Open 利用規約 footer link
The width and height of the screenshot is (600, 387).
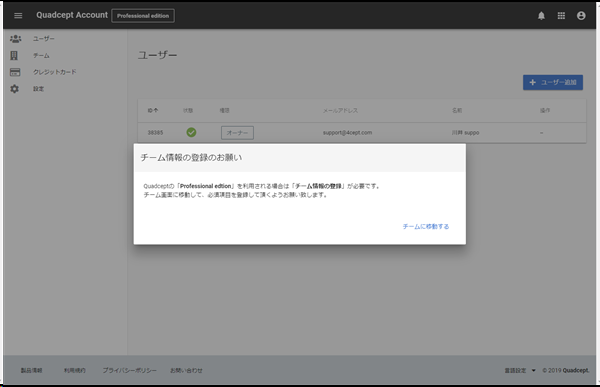click(x=75, y=371)
